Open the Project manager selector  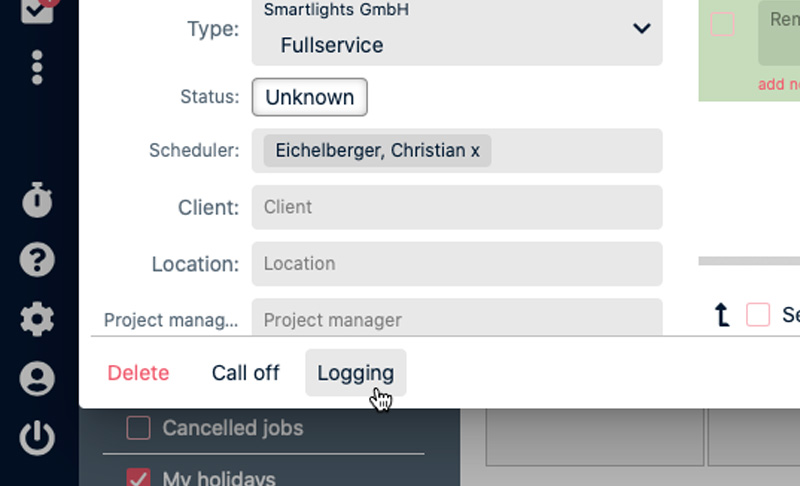(x=456, y=320)
